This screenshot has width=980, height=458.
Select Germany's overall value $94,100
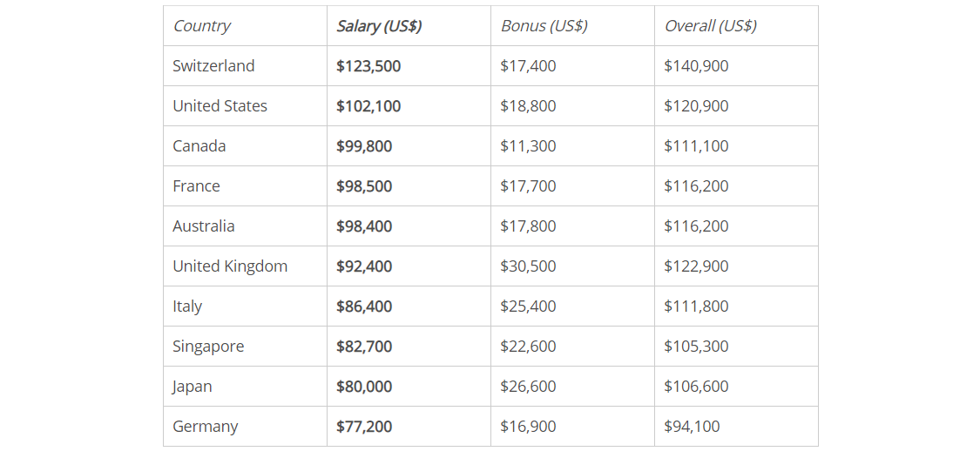pos(692,427)
